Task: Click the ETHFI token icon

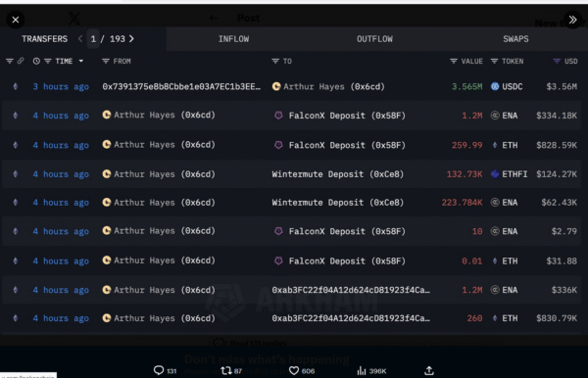Action: click(495, 174)
